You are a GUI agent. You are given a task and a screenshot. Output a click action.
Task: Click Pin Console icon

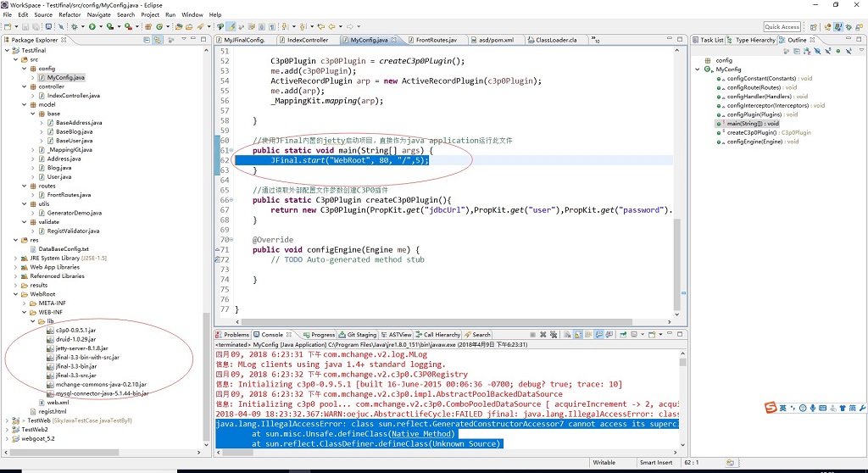(623, 335)
